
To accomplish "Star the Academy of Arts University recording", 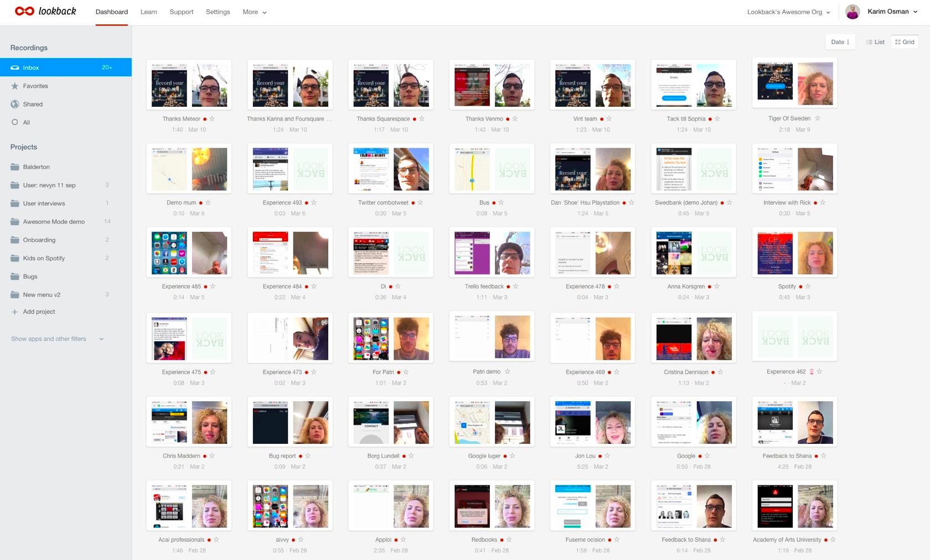I will pos(833,540).
